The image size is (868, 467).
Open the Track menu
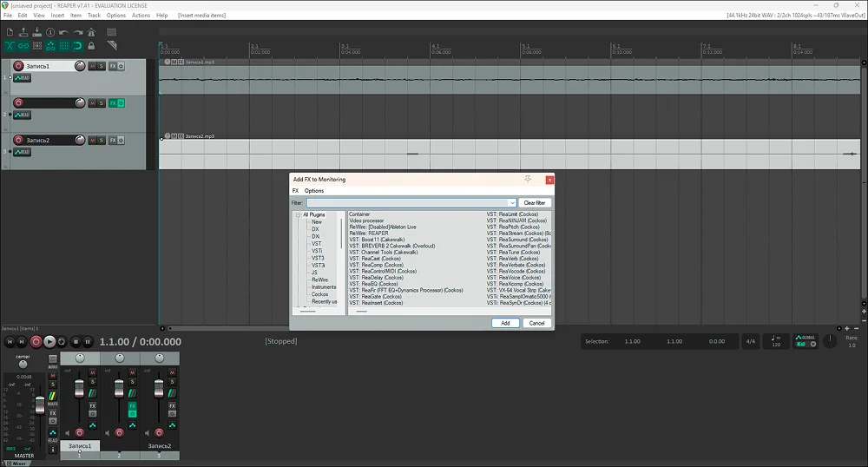coord(94,16)
